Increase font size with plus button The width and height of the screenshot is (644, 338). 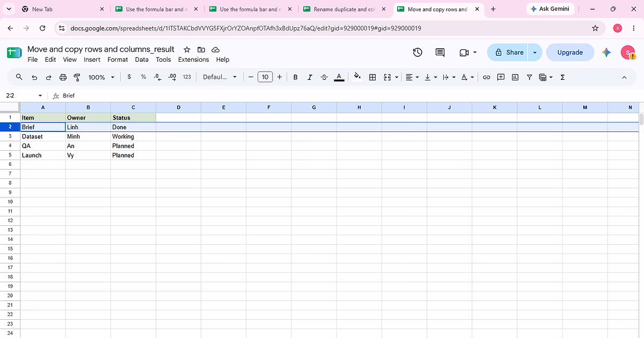tap(280, 77)
